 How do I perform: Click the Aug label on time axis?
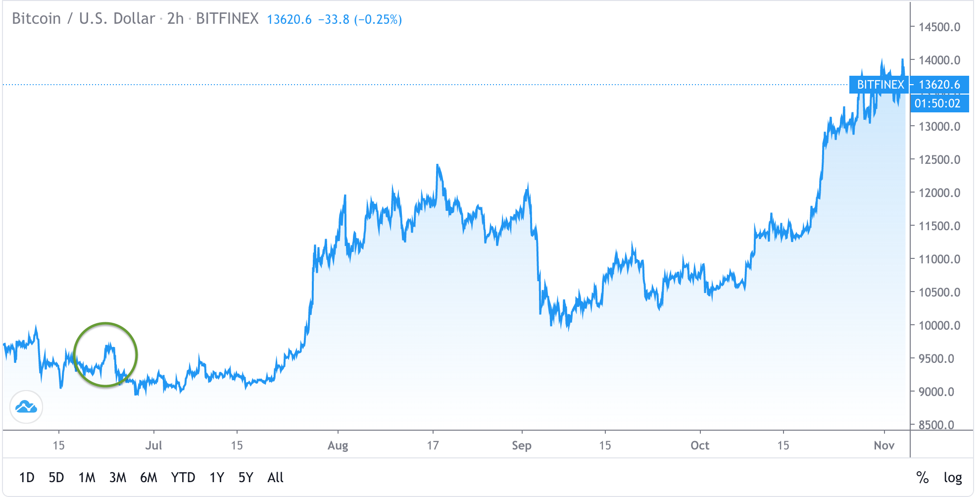pyautogui.click(x=338, y=446)
